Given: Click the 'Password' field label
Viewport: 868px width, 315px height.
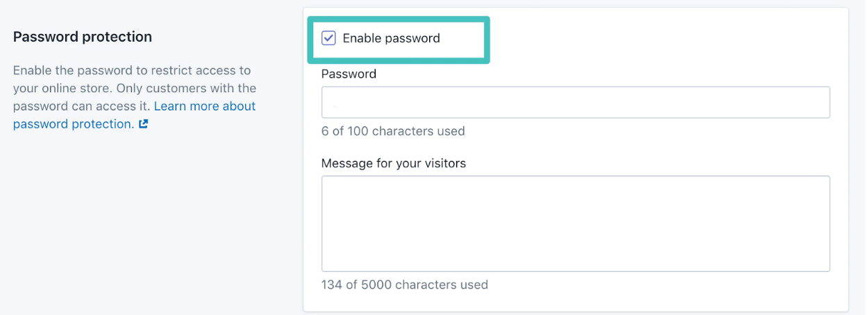Looking at the screenshot, I should (349, 74).
